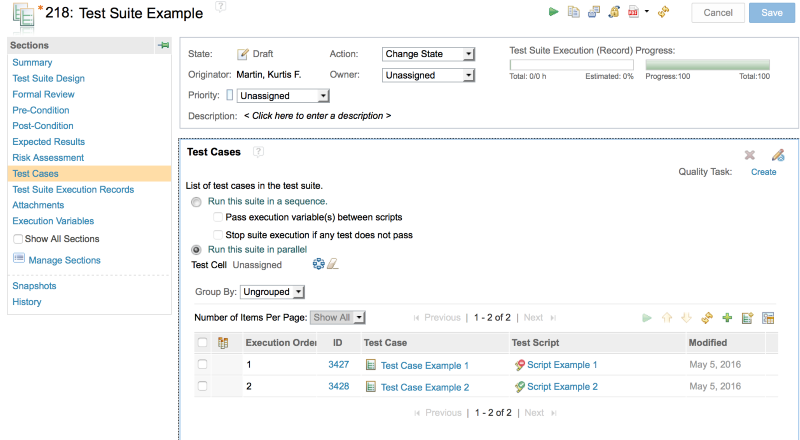Go to the Formal Review section
Image resolution: width=800 pixels, height=440 pixels.
[43, 94]
